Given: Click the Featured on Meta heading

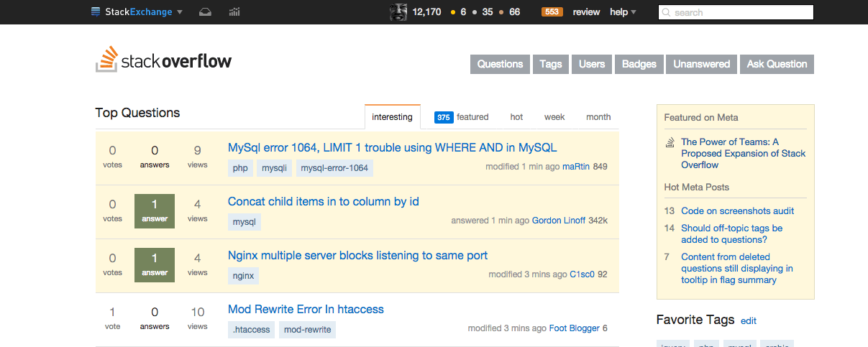Looking at the screenshot, I should click(701, 117).
